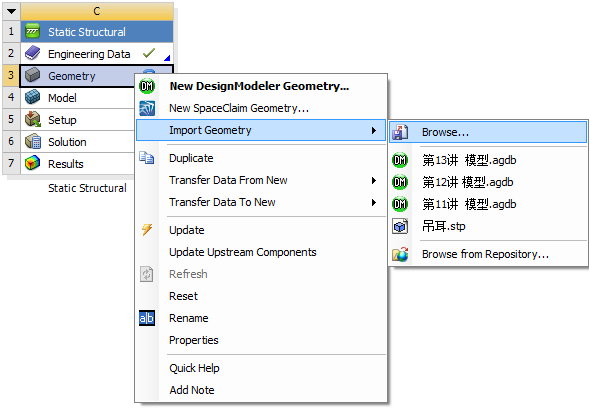Click the 'ab' Rename icon
This screenshot has height=410, width=589.
click(x=147, y=318)
